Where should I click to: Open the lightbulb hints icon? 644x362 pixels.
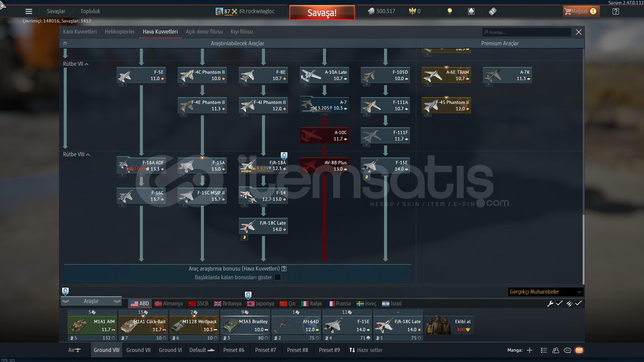tap(450, 11)
